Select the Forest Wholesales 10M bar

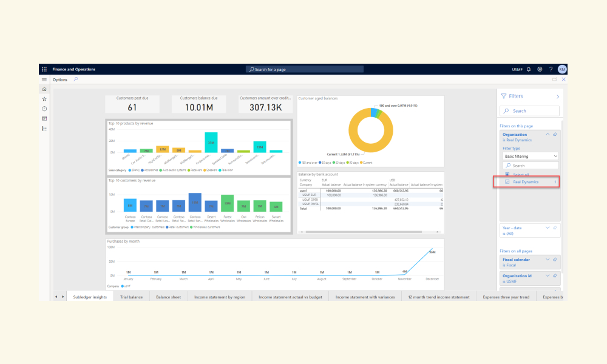pos(227,203)
